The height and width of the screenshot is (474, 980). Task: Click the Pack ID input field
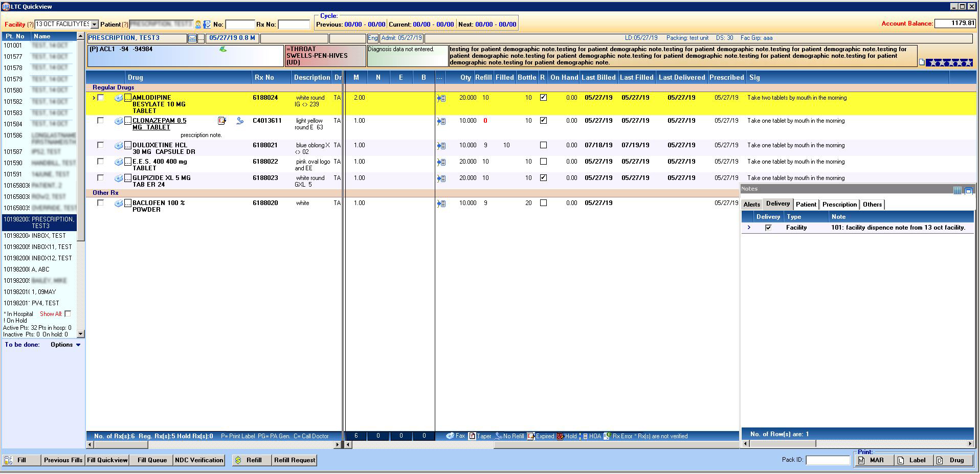click(x=828, y=460)
